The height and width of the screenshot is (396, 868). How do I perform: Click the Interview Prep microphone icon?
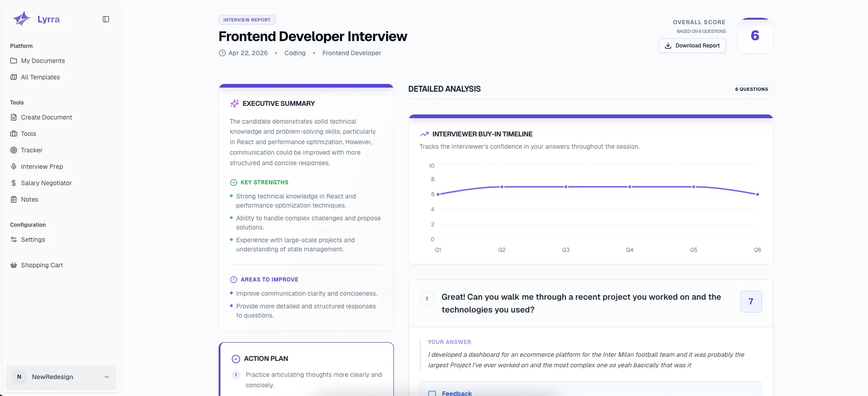click(x=14, y=167)
